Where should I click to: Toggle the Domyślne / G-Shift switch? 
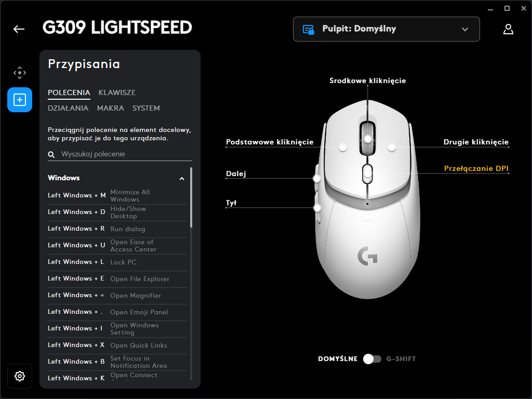pos(372,358)
